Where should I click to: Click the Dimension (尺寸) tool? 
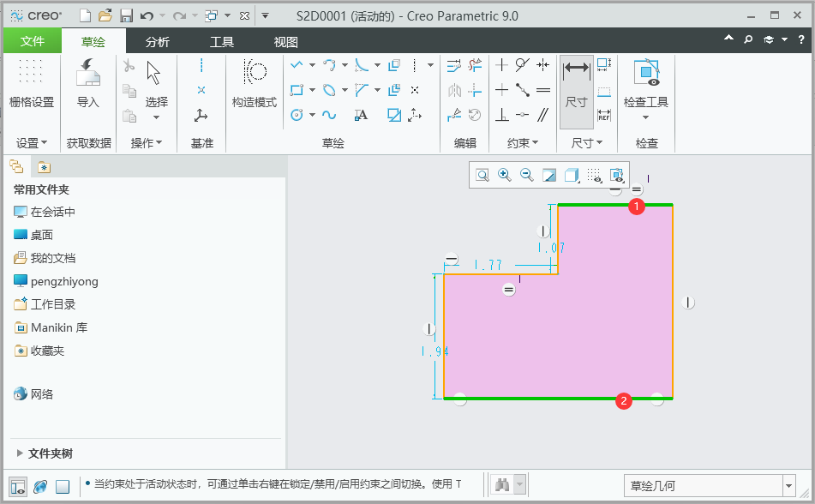coord(577,91)
